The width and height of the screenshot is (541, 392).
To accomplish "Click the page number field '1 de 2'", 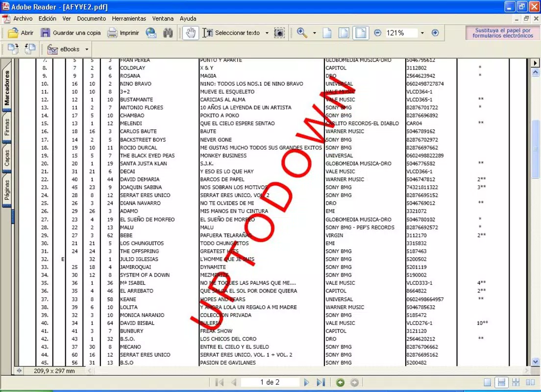I will [270, 382].
